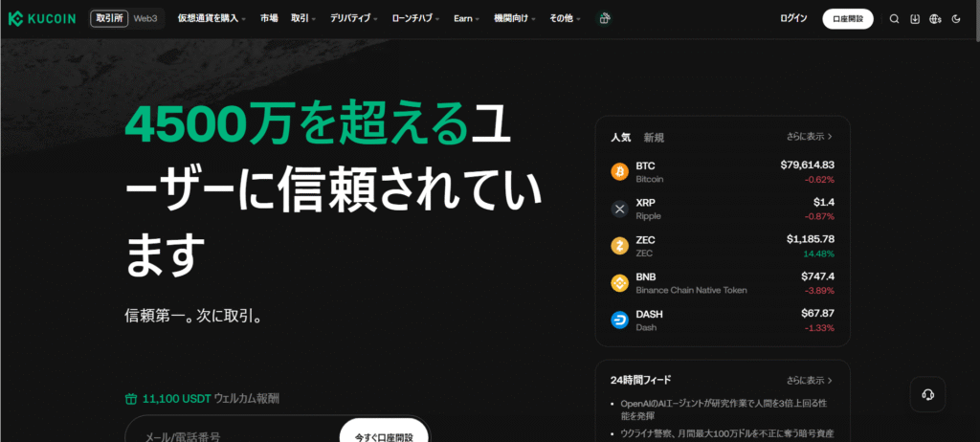Expand the Earn dropdown menu
The image size is (980, 442).
coord(466,19)
